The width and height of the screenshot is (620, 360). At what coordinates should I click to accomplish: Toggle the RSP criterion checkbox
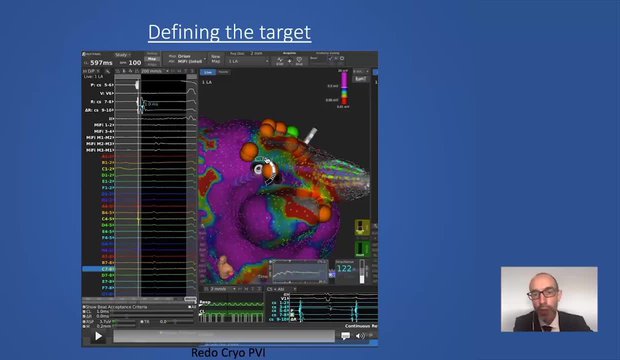(x=84, y=322)
